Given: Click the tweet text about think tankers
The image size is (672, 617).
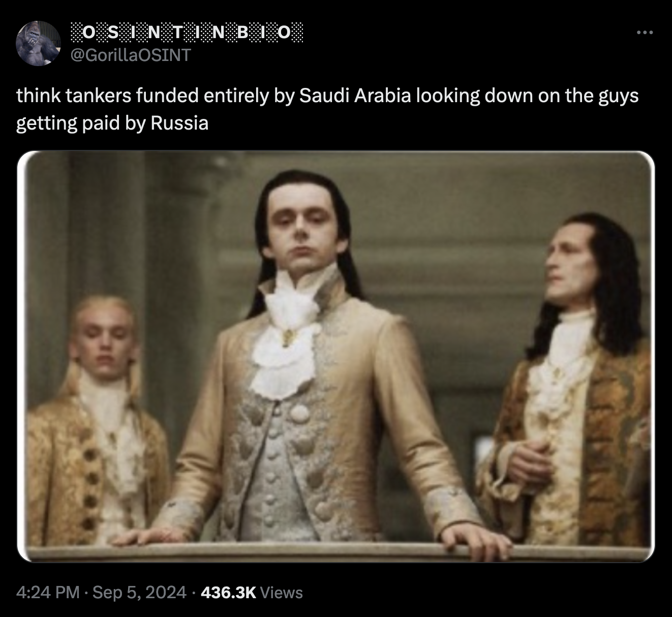Looking at the screenshot, I should pyautogui.click(x=327, y=109).
